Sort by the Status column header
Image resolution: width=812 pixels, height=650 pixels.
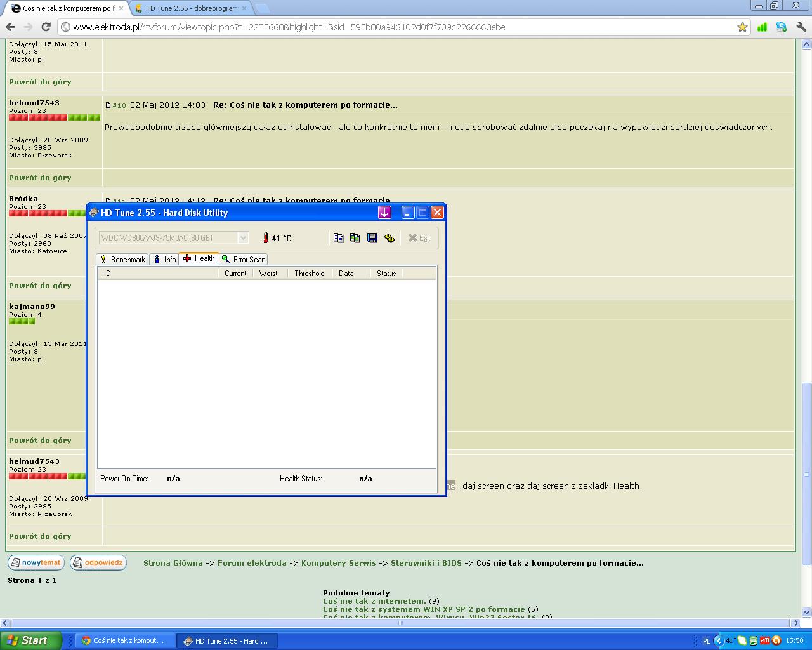[x=386, y=274]
